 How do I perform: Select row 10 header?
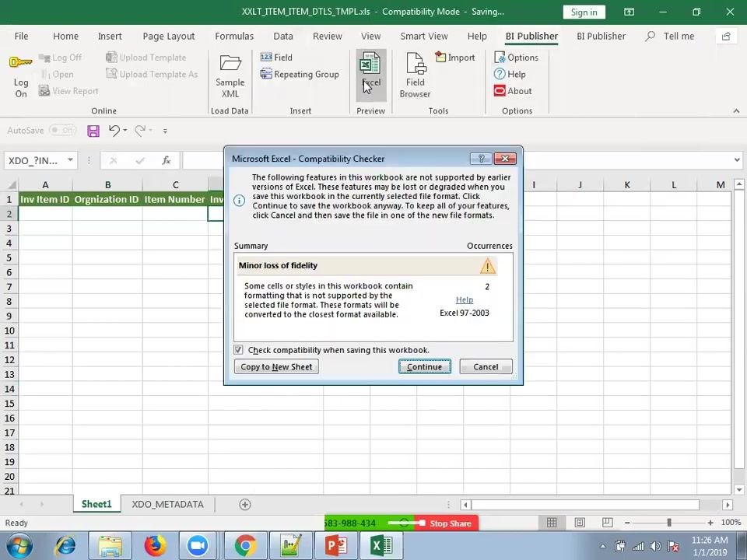pos(9,331)
